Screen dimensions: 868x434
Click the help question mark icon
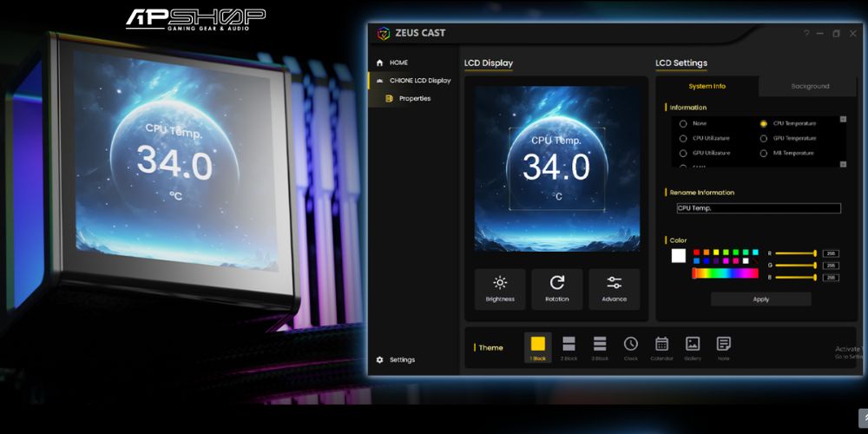(806, 34)
